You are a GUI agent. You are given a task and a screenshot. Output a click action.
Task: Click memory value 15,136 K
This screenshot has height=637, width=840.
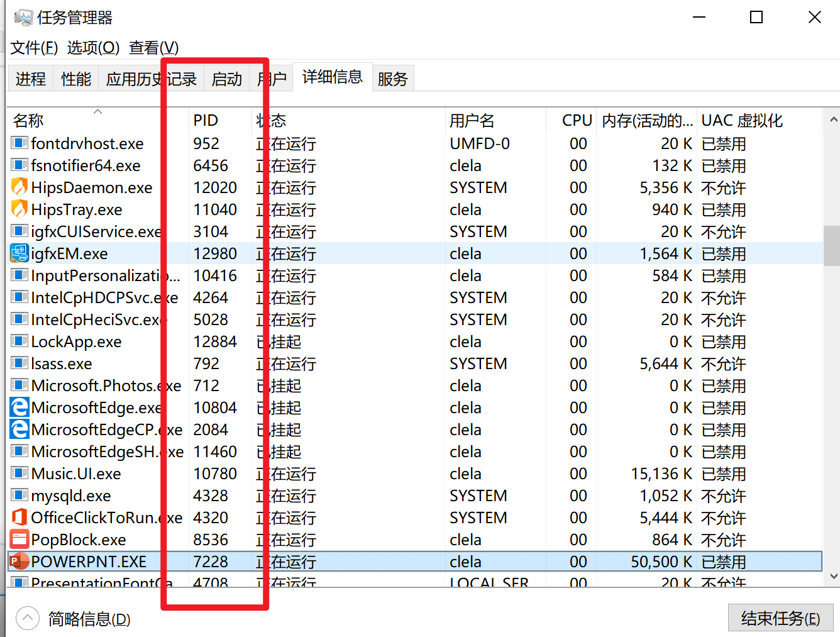tap(661, 474)
